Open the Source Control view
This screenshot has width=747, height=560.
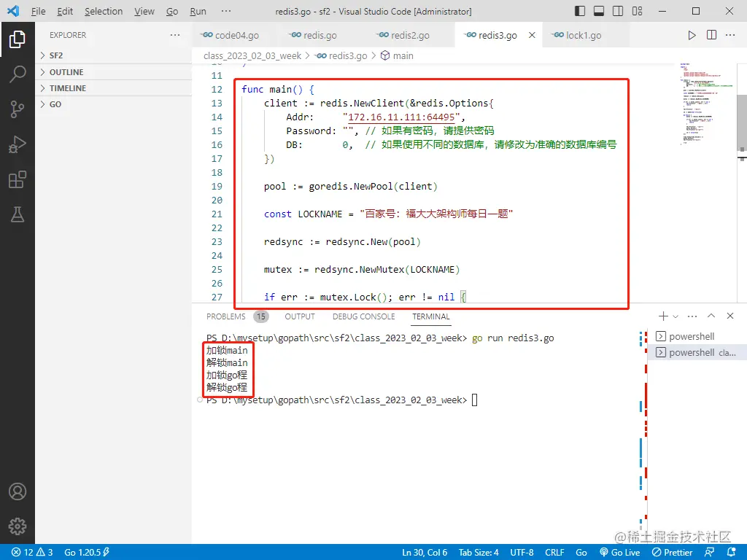pyautogui.click(x=18, y=109)
